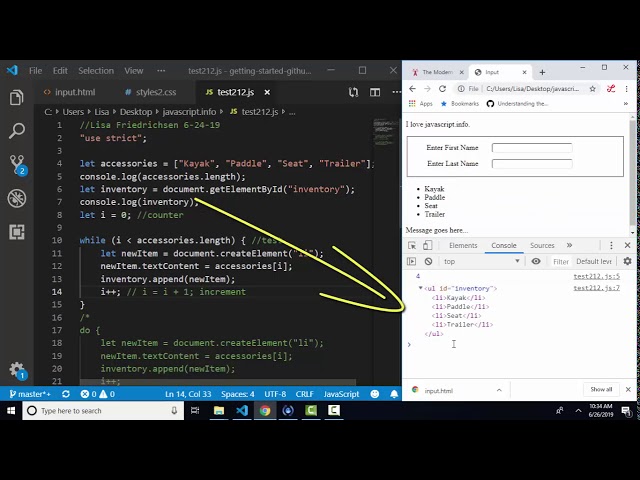This screenshot has height=480, width=640.
Task: Open the Debug view in activity bar
Action: [x=17, y=198]
